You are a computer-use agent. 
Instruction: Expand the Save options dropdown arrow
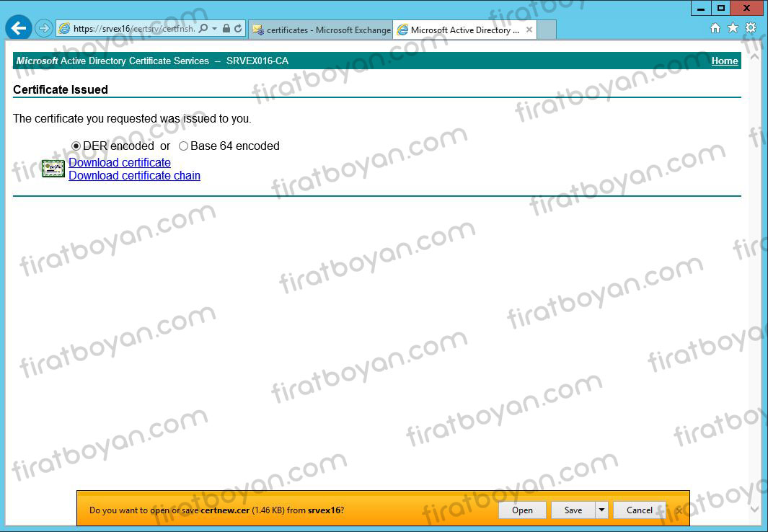601,510
